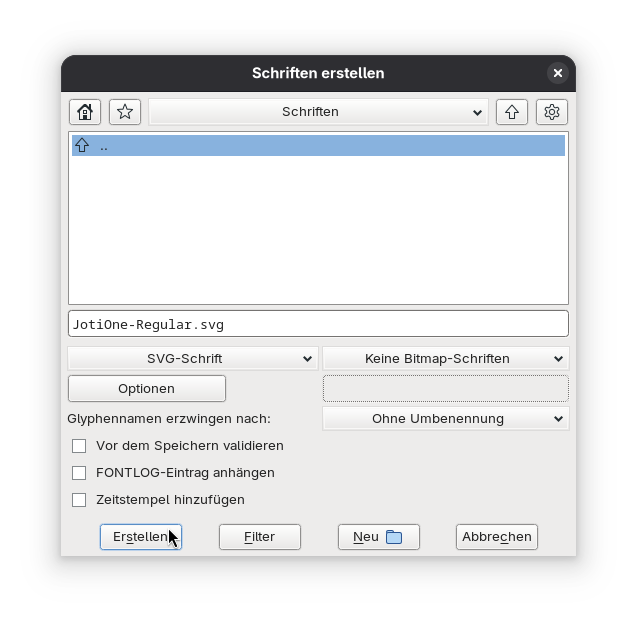Viewport: 637px width, 623px height.
Task: Click the empty bitmap sizes field
Action: click(x=446, y=389)
